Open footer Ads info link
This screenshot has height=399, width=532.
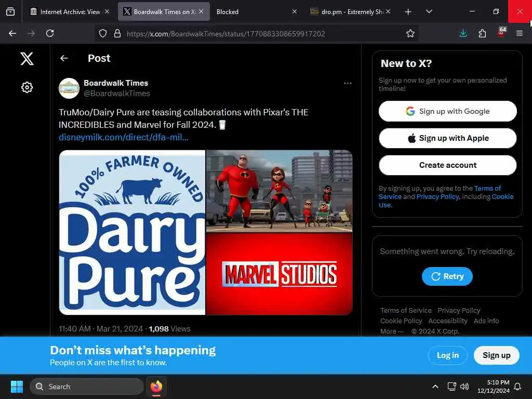coord(486,321)
